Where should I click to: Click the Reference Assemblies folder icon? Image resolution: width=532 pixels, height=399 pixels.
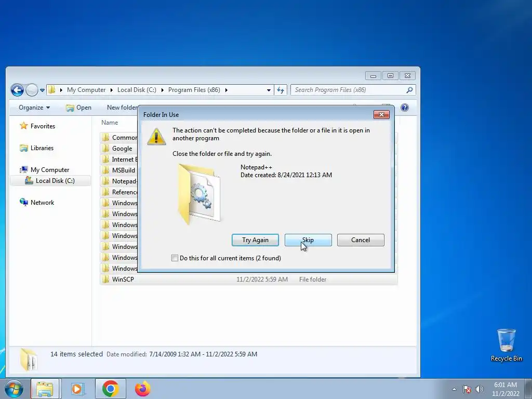tap(106, 192)
